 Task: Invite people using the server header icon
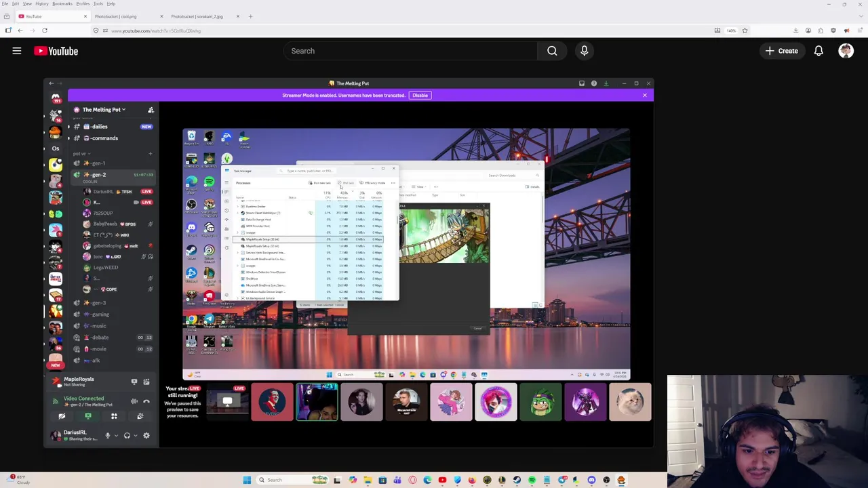coord(151,110)
